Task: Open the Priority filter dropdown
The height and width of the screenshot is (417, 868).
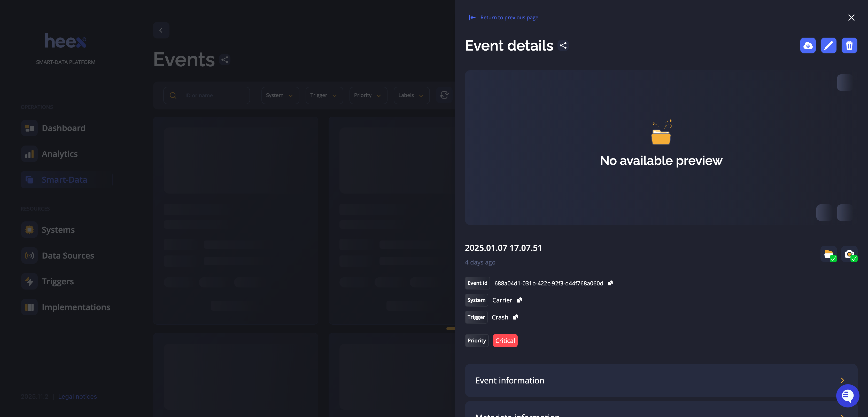Action: coord(368,95)
